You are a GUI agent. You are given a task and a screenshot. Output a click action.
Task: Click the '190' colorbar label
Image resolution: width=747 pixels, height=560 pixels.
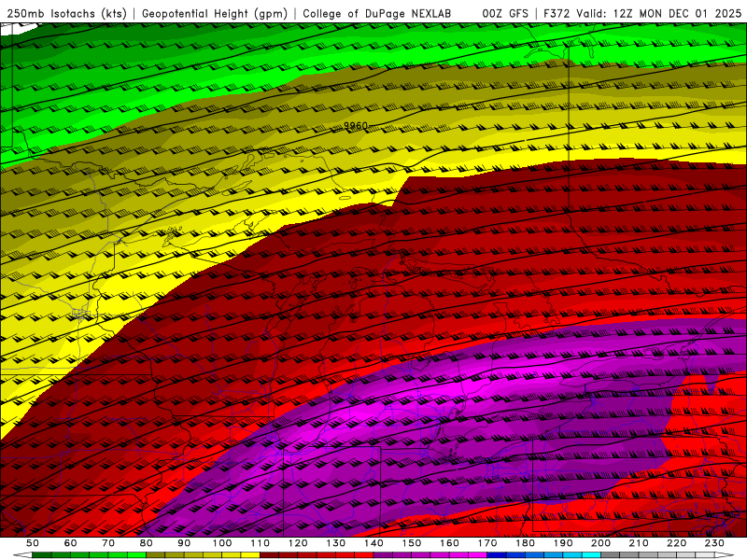(563, 543)
